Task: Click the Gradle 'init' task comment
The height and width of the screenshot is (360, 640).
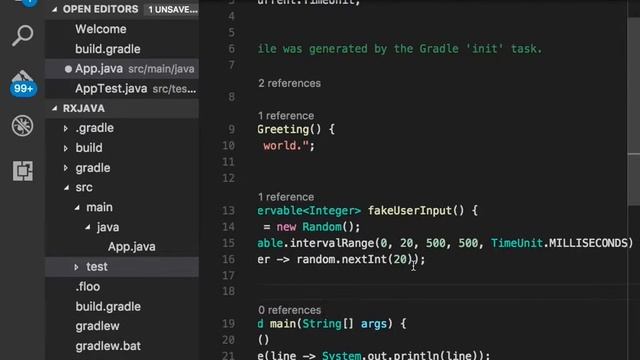Action: pos(400,49)
